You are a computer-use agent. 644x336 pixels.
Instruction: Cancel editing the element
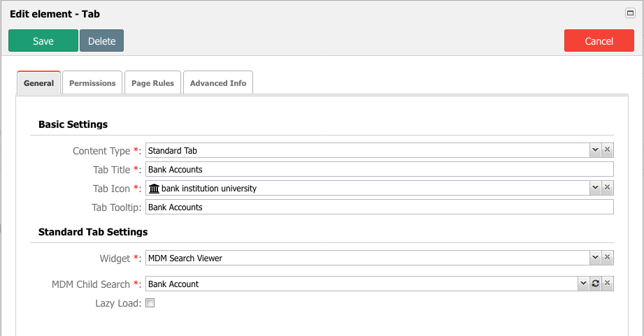599,41
